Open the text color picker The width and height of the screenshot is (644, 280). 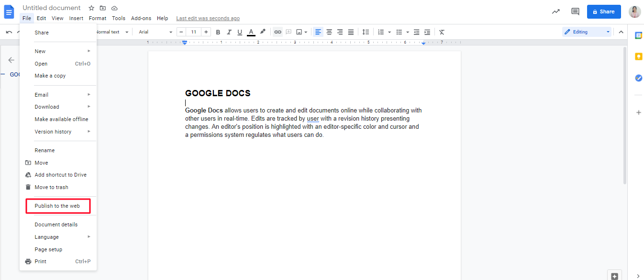click(251, 32)
